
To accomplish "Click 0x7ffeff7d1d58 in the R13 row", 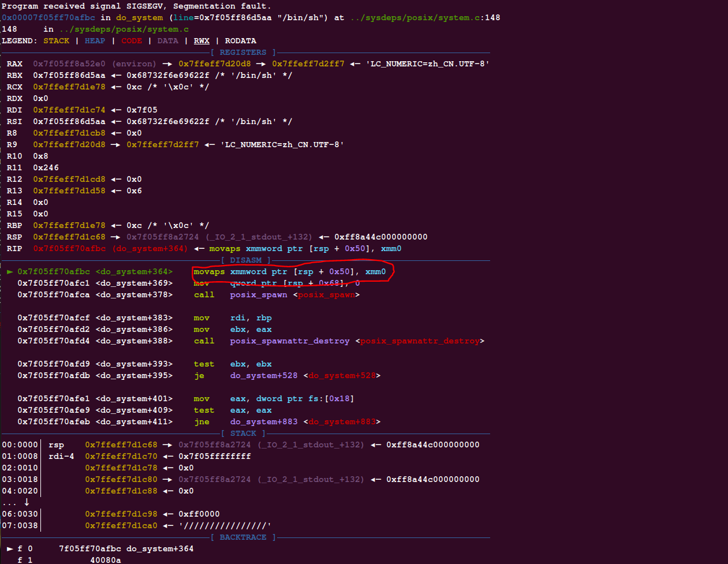I will pos(69,191).
